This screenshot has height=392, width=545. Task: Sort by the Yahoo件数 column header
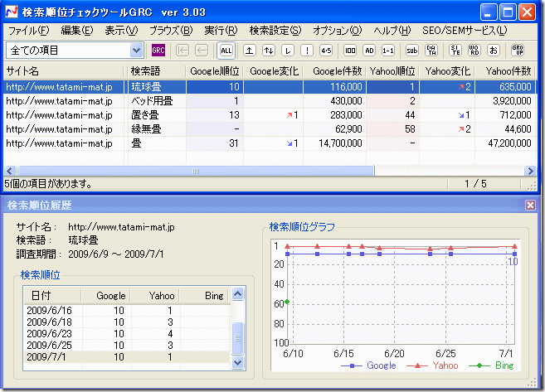click(509, 71)
